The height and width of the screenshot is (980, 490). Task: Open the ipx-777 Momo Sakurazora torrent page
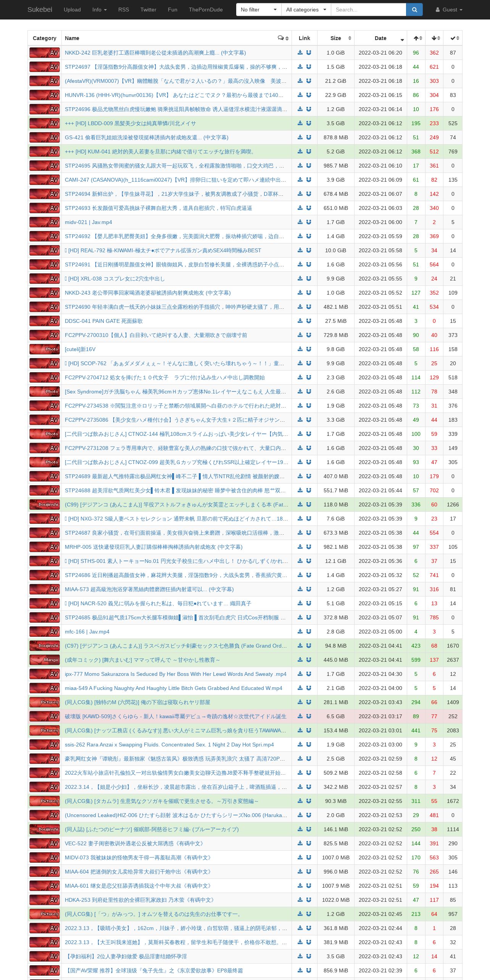coord(176,674)
